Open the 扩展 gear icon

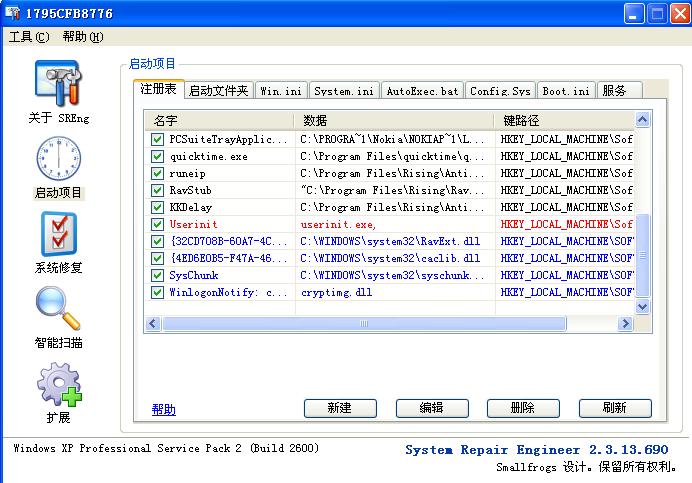tap(60, 384)
